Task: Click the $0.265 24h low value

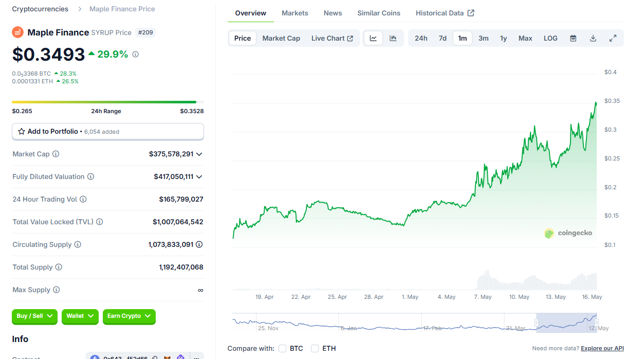Action: coord(22,111)
